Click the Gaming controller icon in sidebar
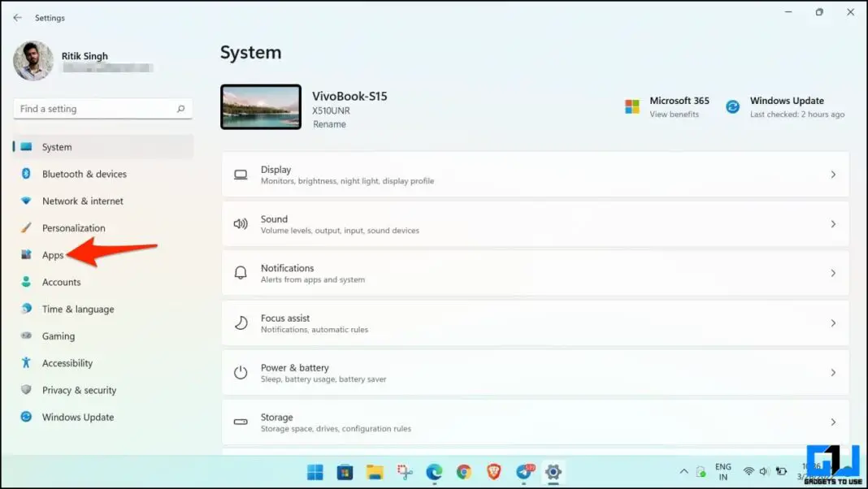Image resolution: width=868 pixels, height=489 pixels. click(27, 335)
